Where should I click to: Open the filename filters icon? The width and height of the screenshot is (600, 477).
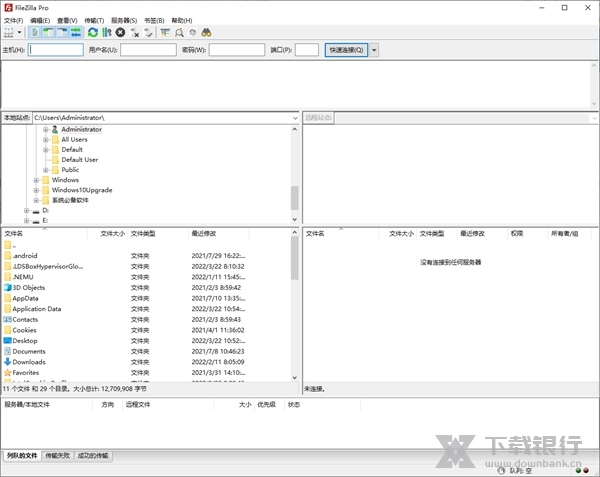coord(165,33)
